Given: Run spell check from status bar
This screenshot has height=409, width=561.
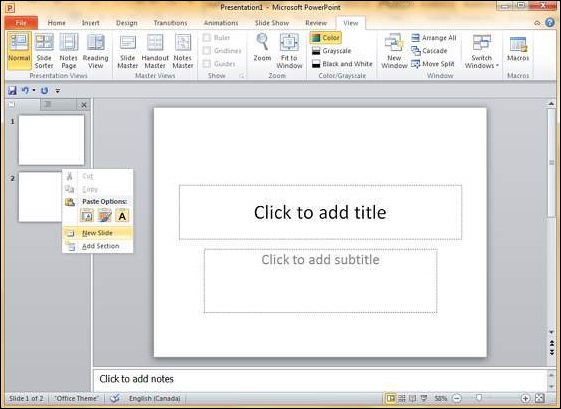Looking at the screenshot, I should (x=114, y=398).
